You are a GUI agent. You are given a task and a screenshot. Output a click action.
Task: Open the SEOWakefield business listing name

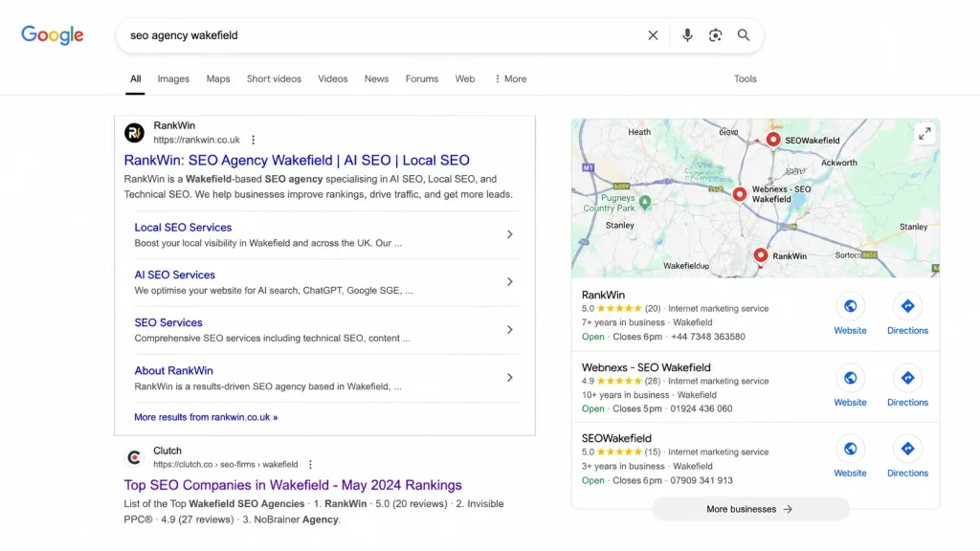(x=616, y=438)
